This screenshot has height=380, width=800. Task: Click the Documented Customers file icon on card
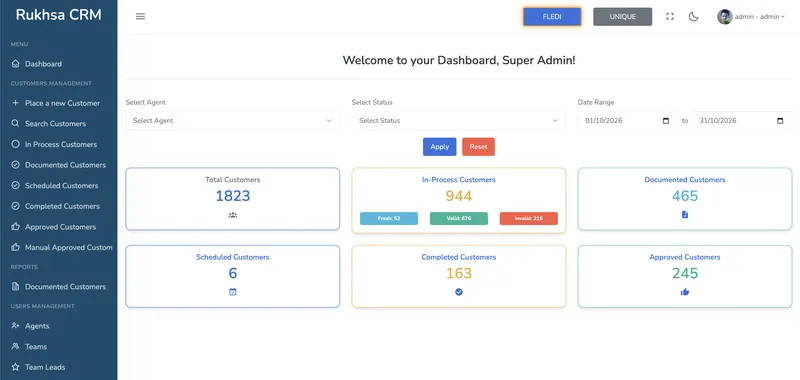pyautogui.click(x=685, y=215)
